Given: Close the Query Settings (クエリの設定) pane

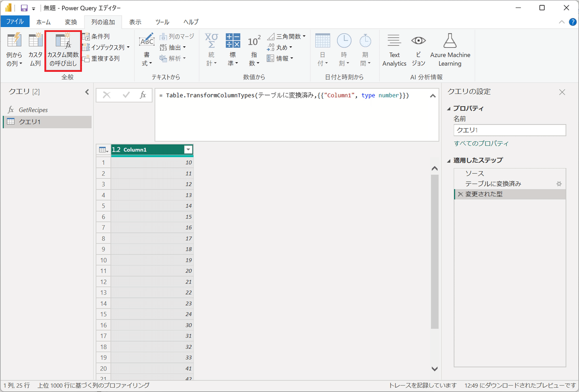Looking at the screenshot, I should (562, 92).
